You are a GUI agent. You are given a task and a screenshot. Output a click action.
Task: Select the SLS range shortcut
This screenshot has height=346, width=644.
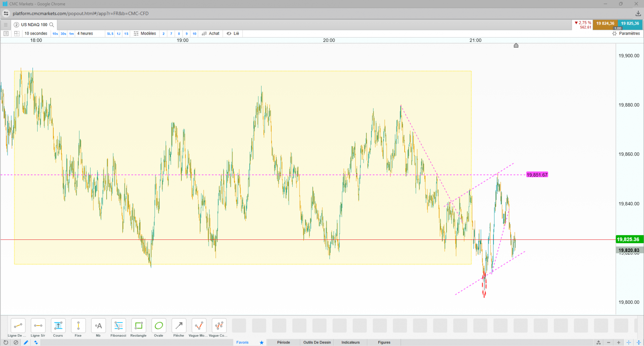[110, 34]
